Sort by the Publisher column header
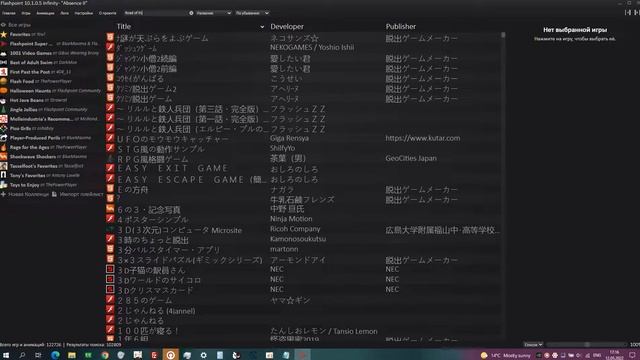Viewport: 640px width, 360px height. (x=401, y=27)
